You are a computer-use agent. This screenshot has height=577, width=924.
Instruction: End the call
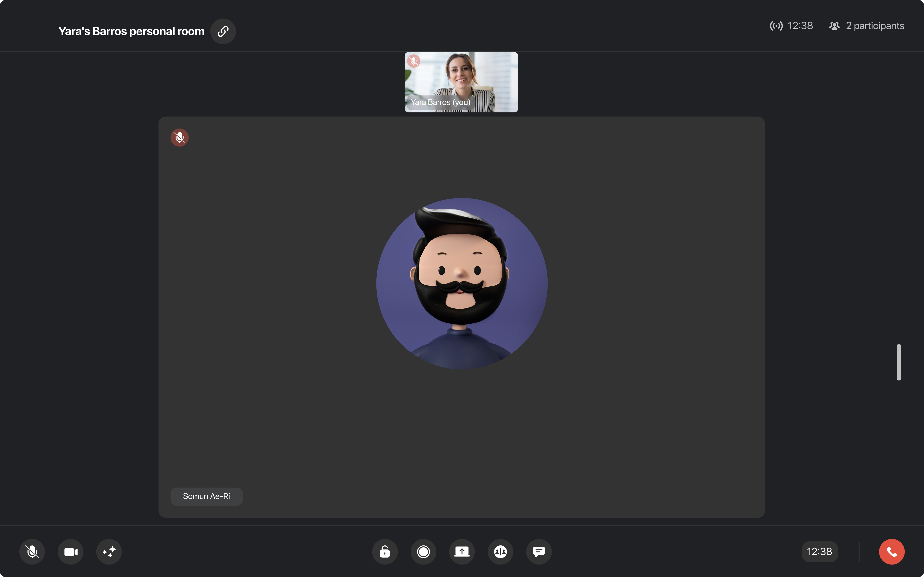click(892, 551)
